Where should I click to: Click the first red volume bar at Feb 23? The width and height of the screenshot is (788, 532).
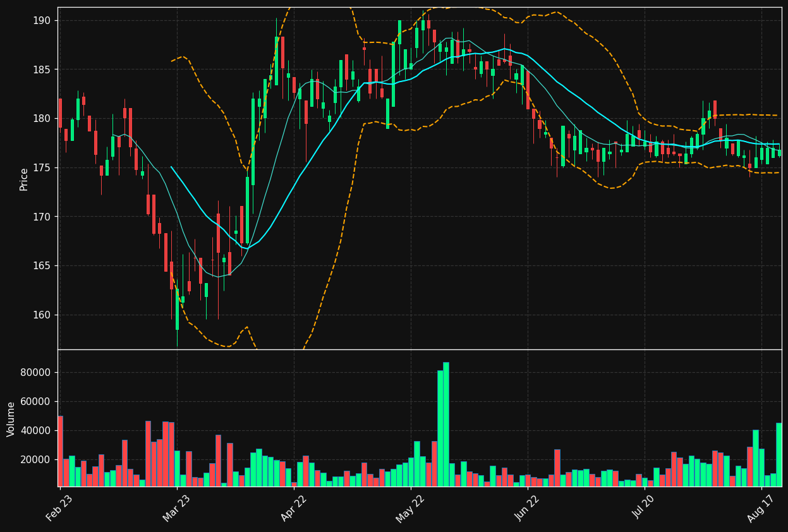tap(60, 451)
